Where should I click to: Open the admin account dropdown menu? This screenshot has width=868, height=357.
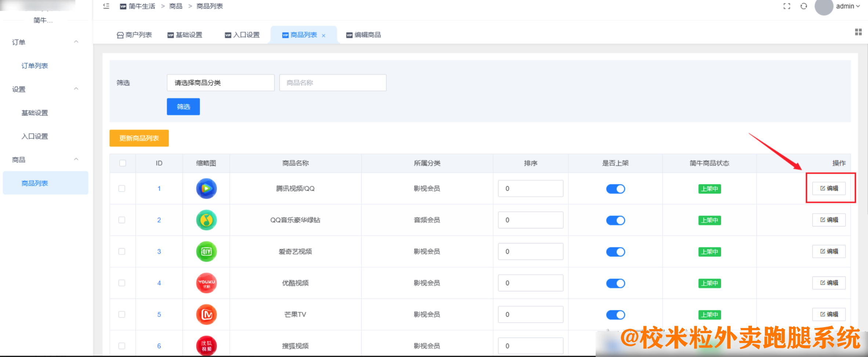coord(849,6)
